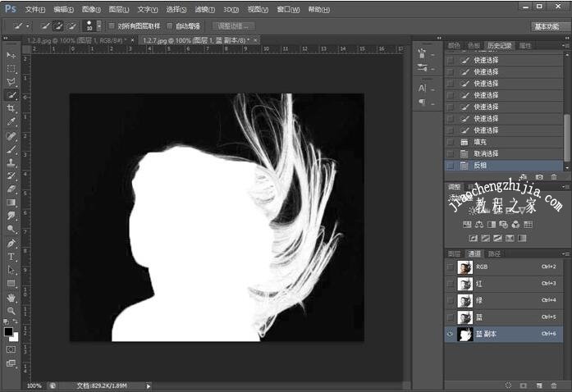Select the Move tool
572x392 pixels.
point(11,55)
